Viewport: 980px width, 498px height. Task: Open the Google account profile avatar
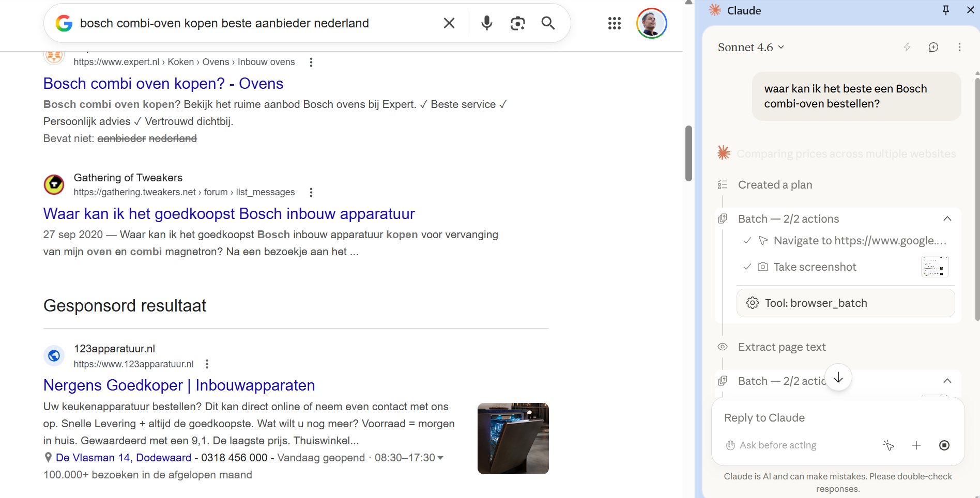651,23
